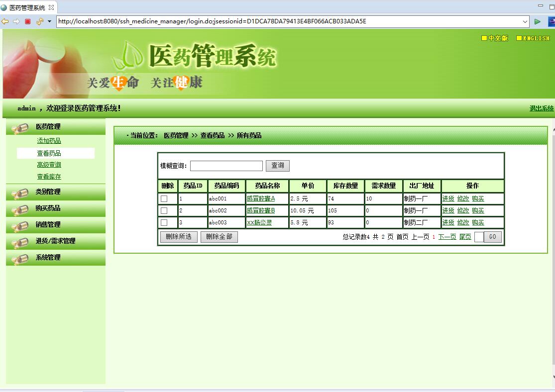Image resolution: width=555 pixels, height=392 pixels.
Task: Open the address bar history dropdown
Action: click(x=526, y=21)
